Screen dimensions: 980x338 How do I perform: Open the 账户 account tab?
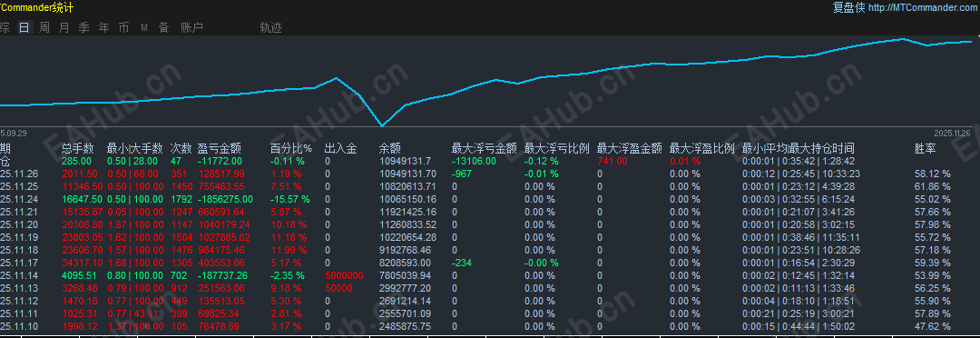(x=191, y=27)
